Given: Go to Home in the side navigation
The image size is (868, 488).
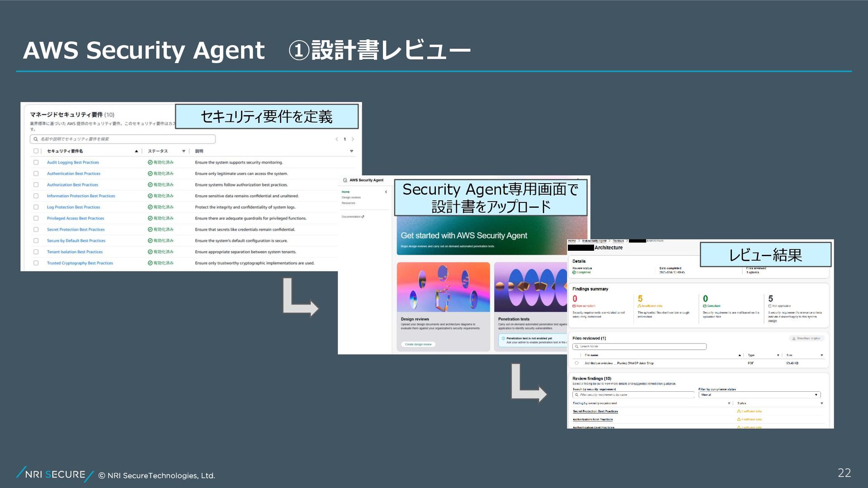Looking at the screenshot, I should (345, 192).
